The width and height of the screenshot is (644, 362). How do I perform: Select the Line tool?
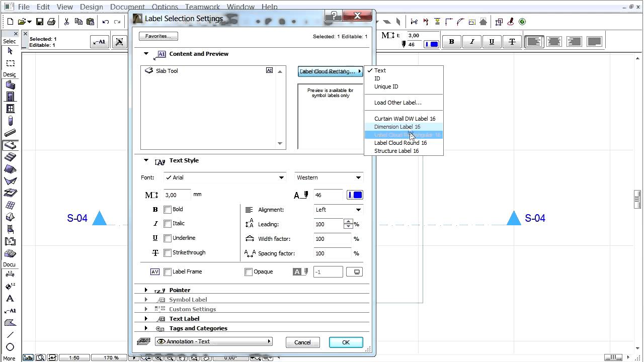[x=10, y=335]
